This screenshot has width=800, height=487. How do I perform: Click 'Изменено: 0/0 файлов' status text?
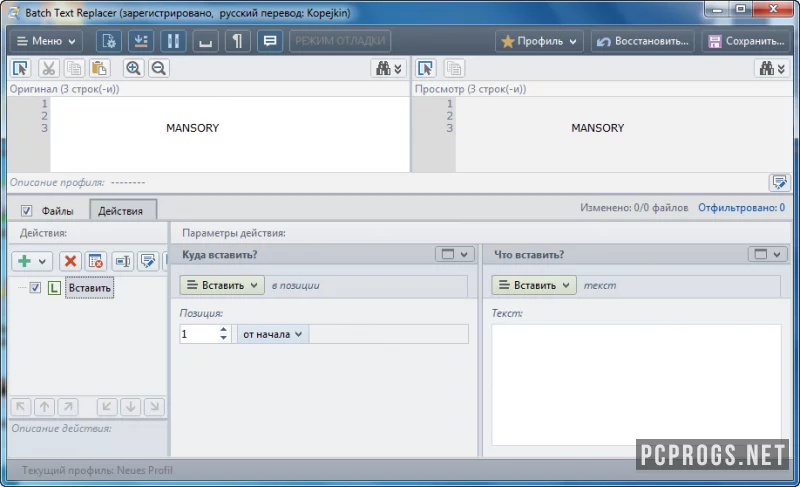click(x=634, y=208)
